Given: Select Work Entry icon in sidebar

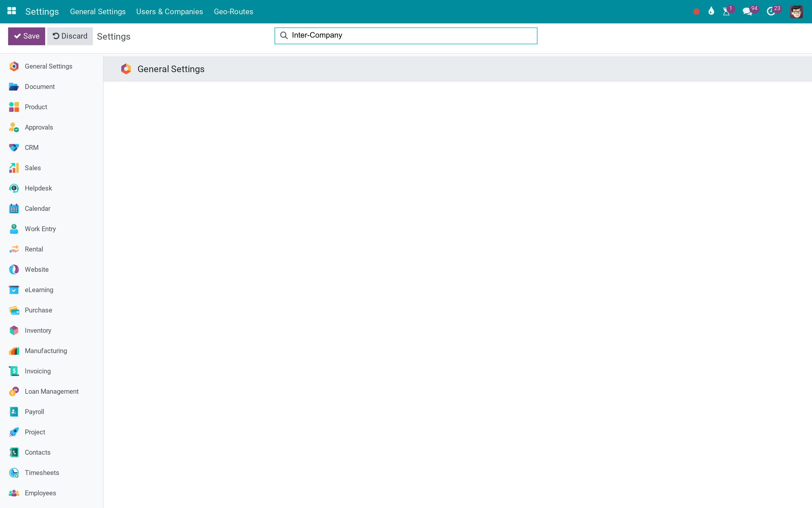Looking at the screenshot, I should [14, 229].
